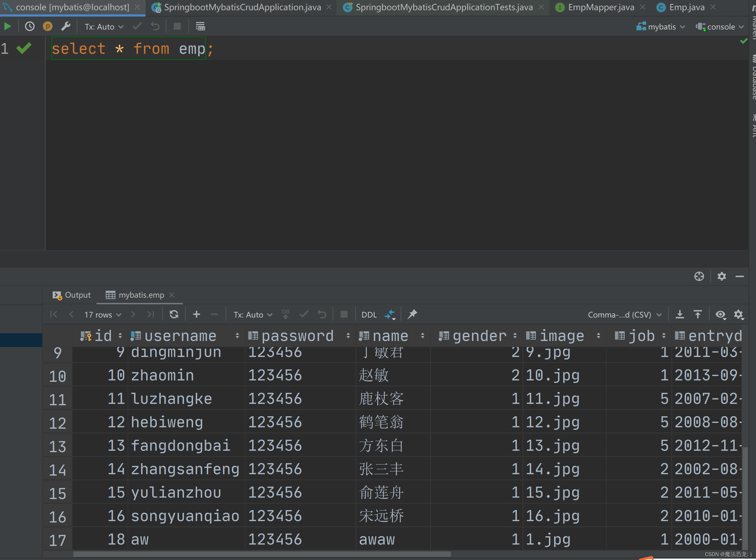Export data with download icon
This screenshot has height=560, width=756.
pos(679,314)
